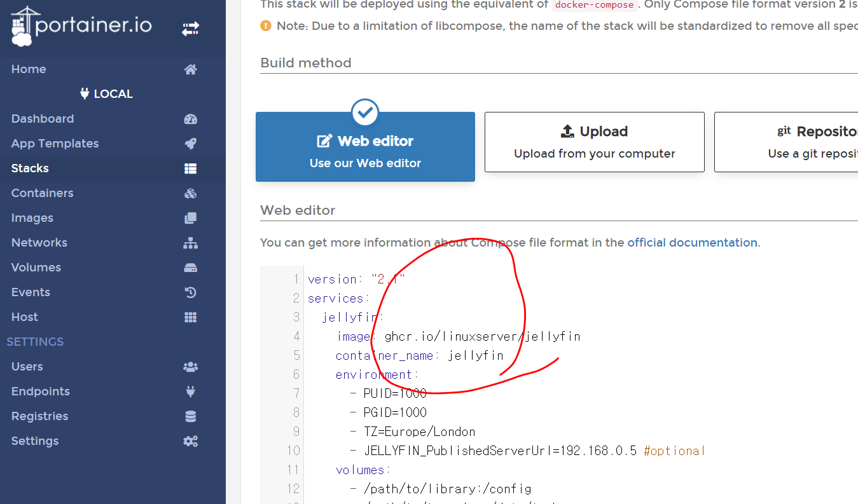Open the official documentation link

point(692,243)
